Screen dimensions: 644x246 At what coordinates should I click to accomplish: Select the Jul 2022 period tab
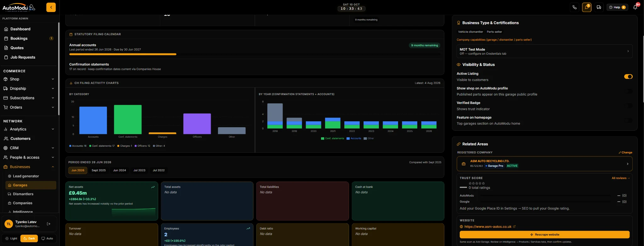point(159,170)
